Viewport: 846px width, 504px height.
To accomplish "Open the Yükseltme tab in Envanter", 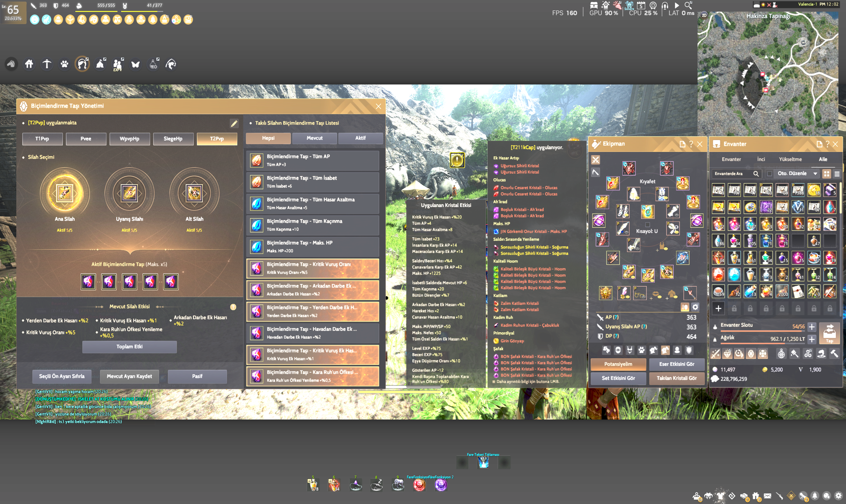I will coord(790,159).
